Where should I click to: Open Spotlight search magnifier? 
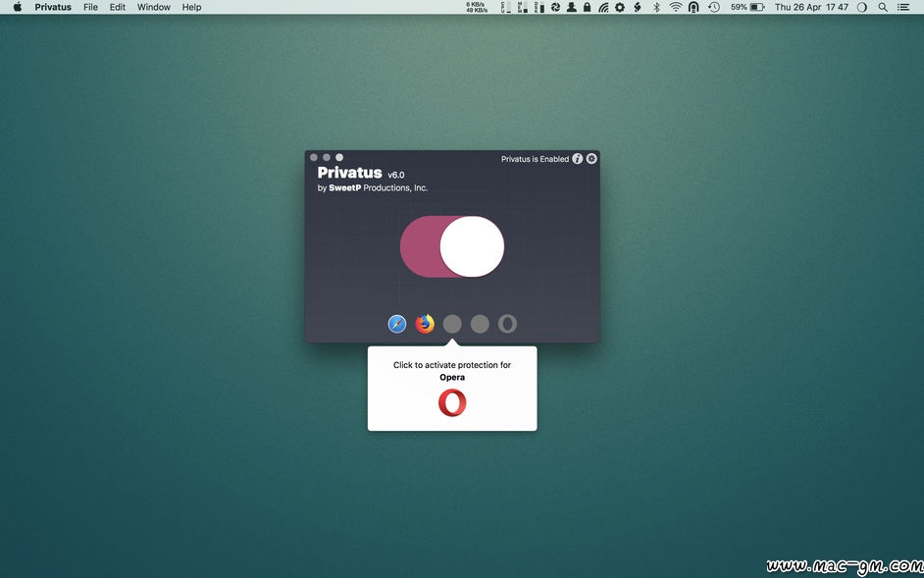(x=882, y=7)
